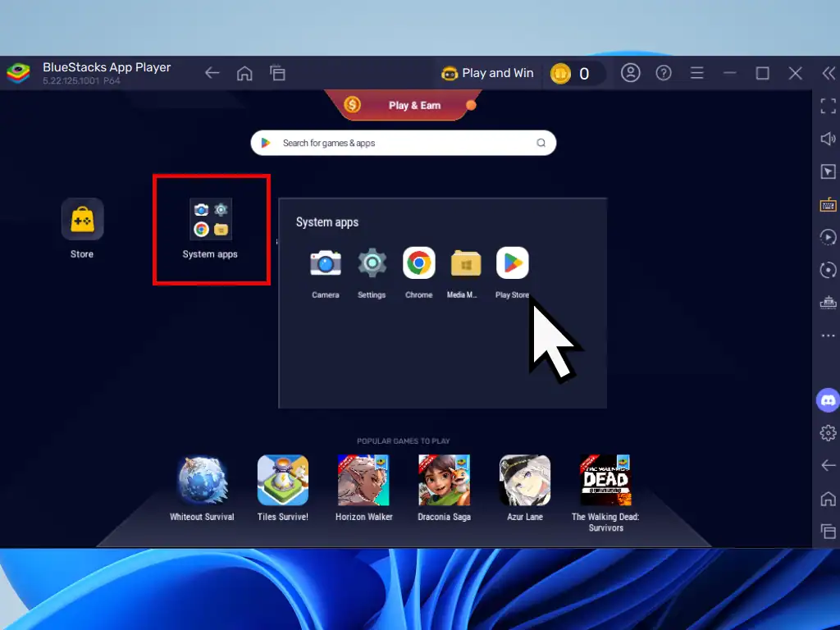The width and height of the screenshot is (840, 630).
Task: Open the BlueStacks Store icon
Action: (x=82, y=219)
